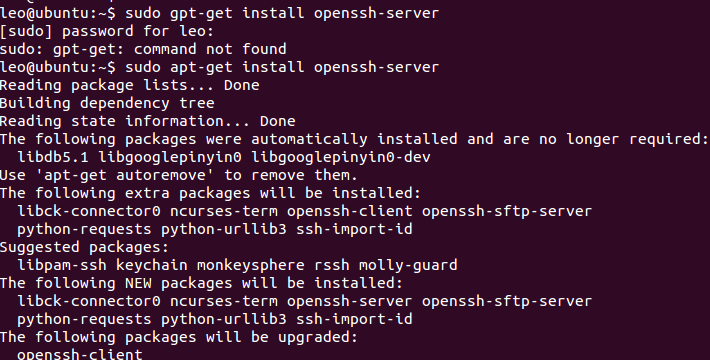Click the 'apt-get autoremove' hint text
This screenshot has width=710, height=360.
[x=124, y=175]
